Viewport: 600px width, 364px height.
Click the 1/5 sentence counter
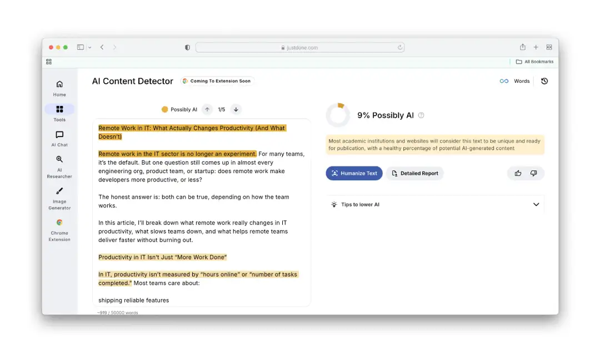(x=222, y=109)
